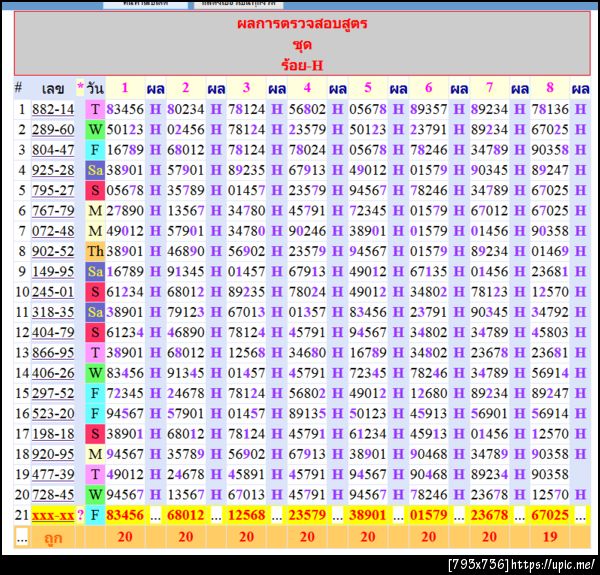The width and height of the screenshot is (600, 575).
Task: Select column header 3
Action: (x=246, y=88)
